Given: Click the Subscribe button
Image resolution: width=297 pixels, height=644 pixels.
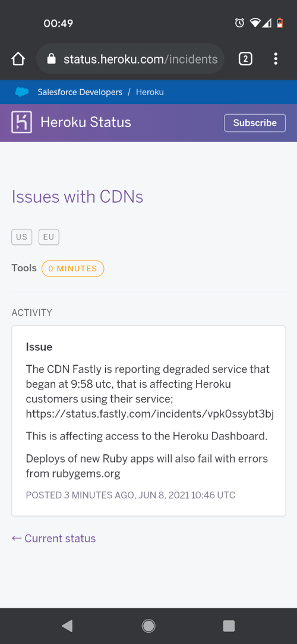Looking at the screenshot, I should [255, 123].
